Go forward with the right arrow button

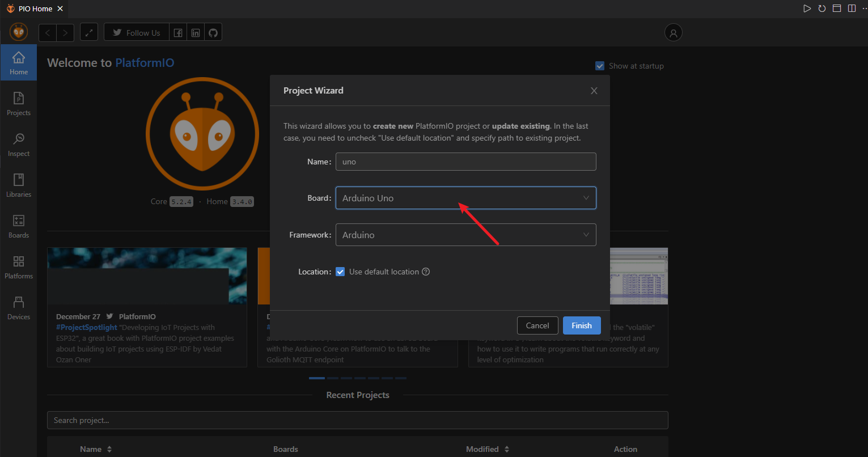click(x=65, y=32)
